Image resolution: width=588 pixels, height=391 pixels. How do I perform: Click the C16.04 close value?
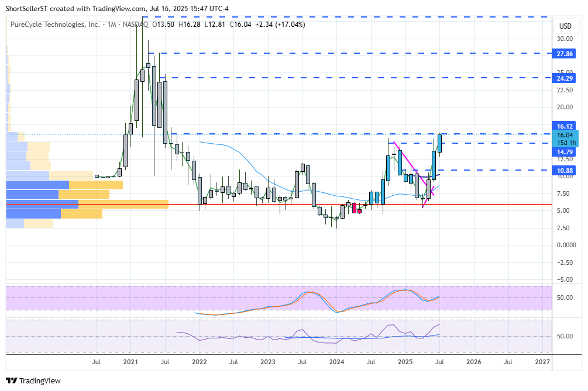coord(240,25)
